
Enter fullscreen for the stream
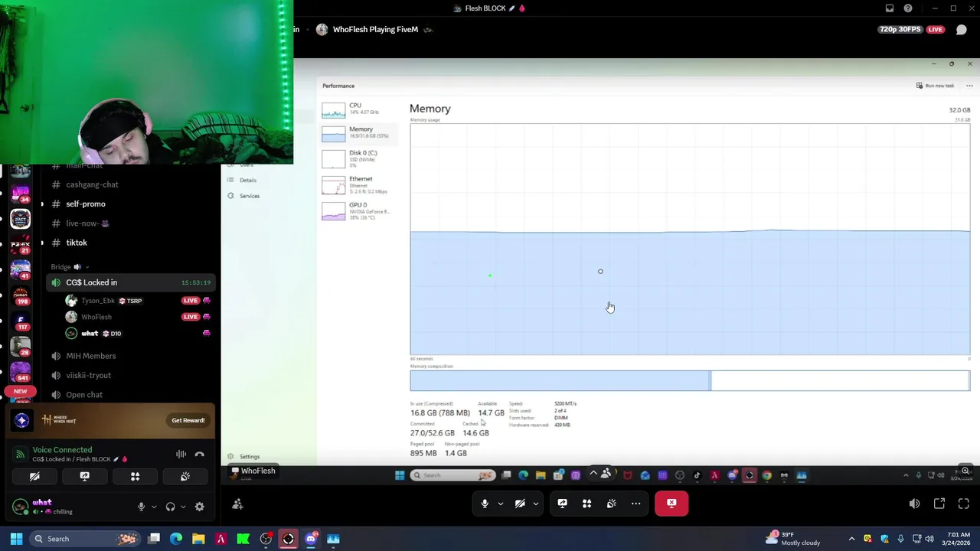pyautogui.click(x=964, y=504)
